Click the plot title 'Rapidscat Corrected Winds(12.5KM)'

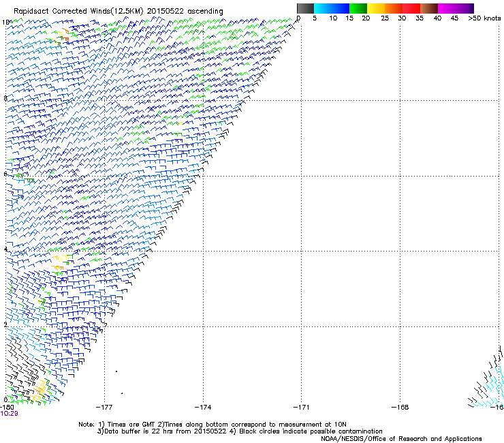point(78,11)
